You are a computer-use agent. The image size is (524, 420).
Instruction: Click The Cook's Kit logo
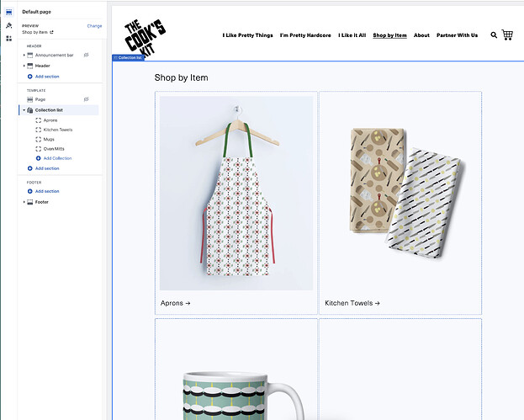point(145,40)
